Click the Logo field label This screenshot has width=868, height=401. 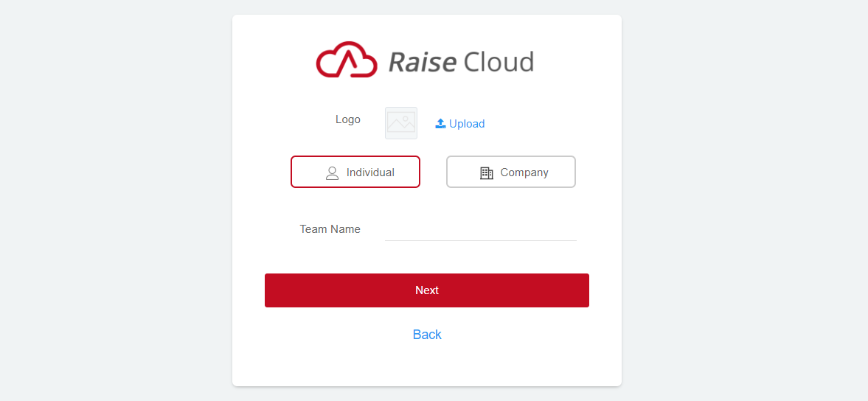point(347,119)
